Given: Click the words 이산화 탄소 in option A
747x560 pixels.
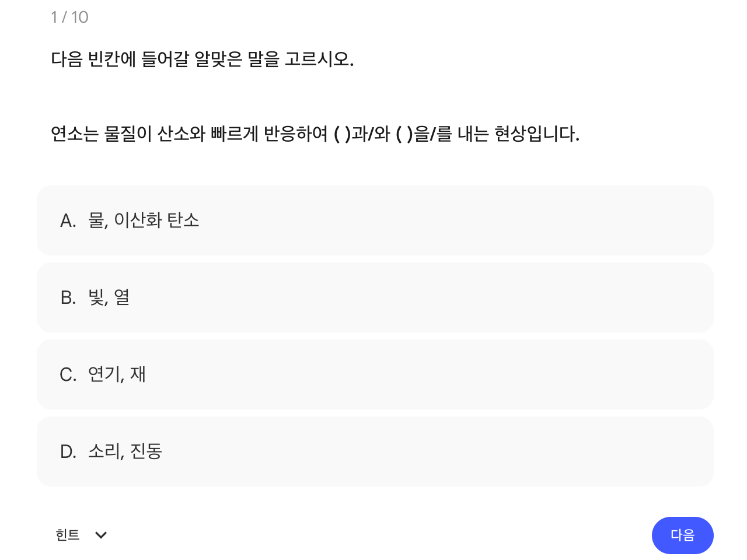Looking at the screenshot, I should pos(156,220).
